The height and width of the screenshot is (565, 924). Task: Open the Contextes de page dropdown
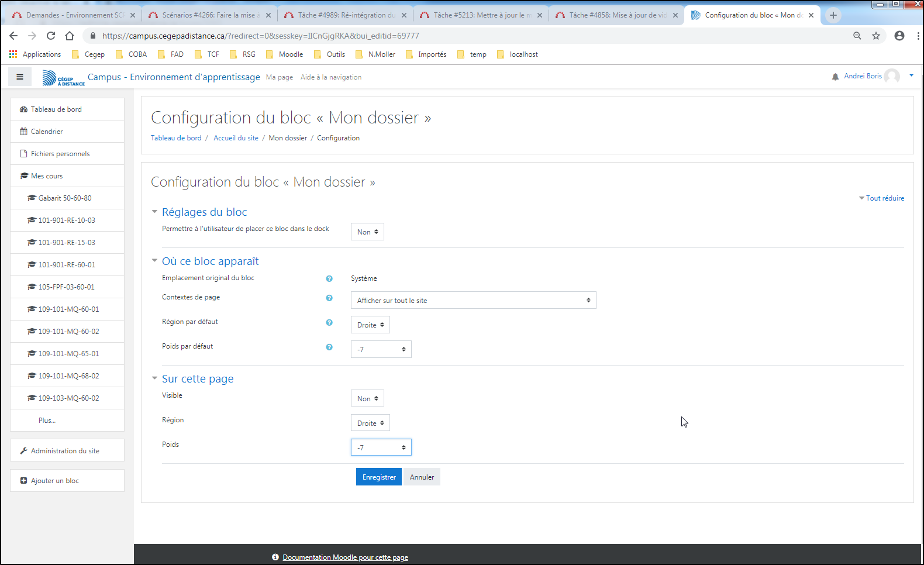[473, 300]
